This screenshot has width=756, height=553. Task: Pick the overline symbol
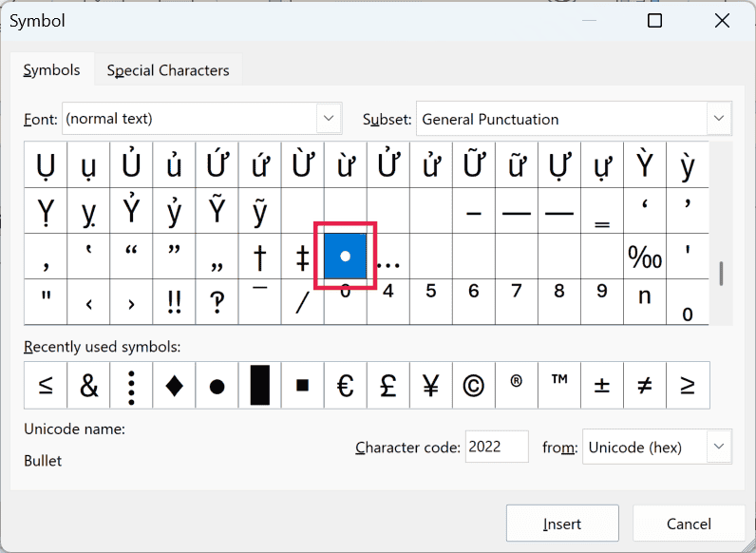point(260,302)
